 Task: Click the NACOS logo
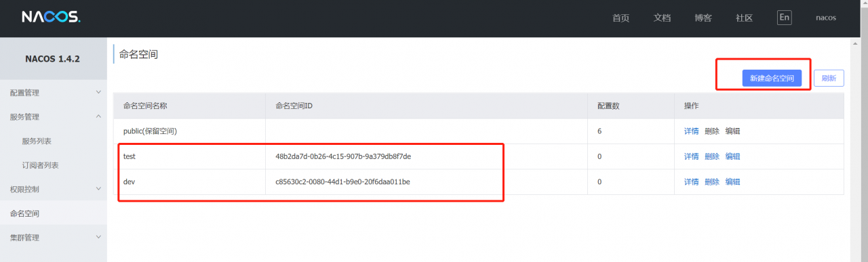pyautogui.click(x=51, y=18)
